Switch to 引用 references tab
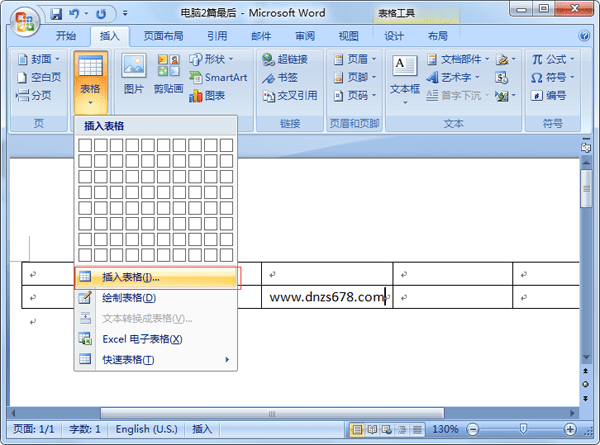 pos(217,36)
